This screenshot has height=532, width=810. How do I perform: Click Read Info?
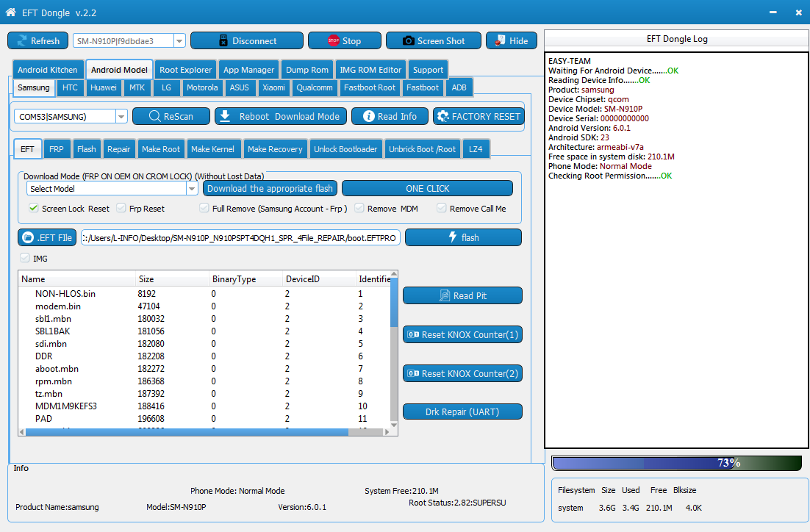pos(390,116)
